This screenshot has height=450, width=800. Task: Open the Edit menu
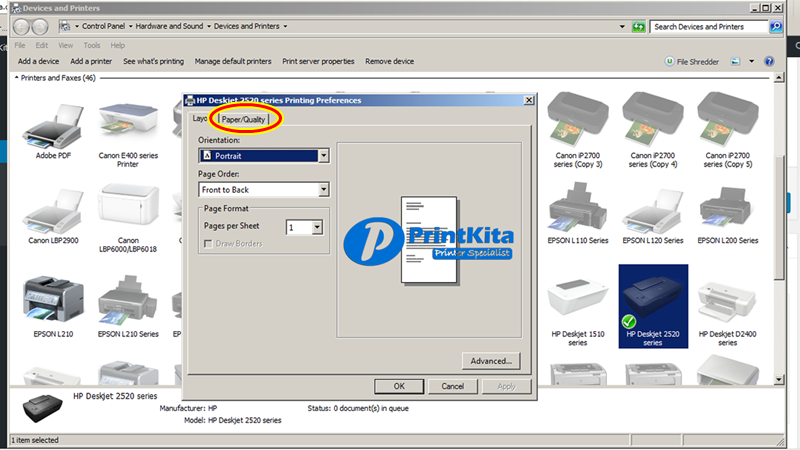click(x=42, y=45)
